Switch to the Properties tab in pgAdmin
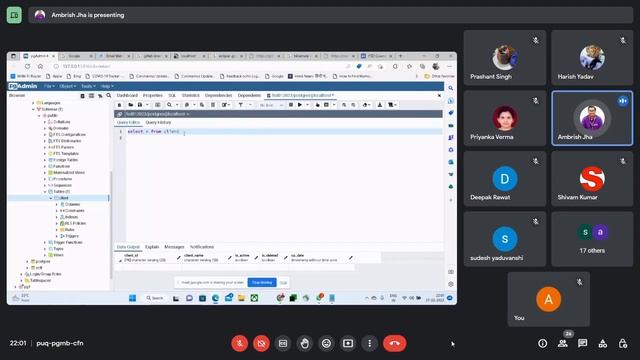640x360 pixels. [x=153, y=96]
